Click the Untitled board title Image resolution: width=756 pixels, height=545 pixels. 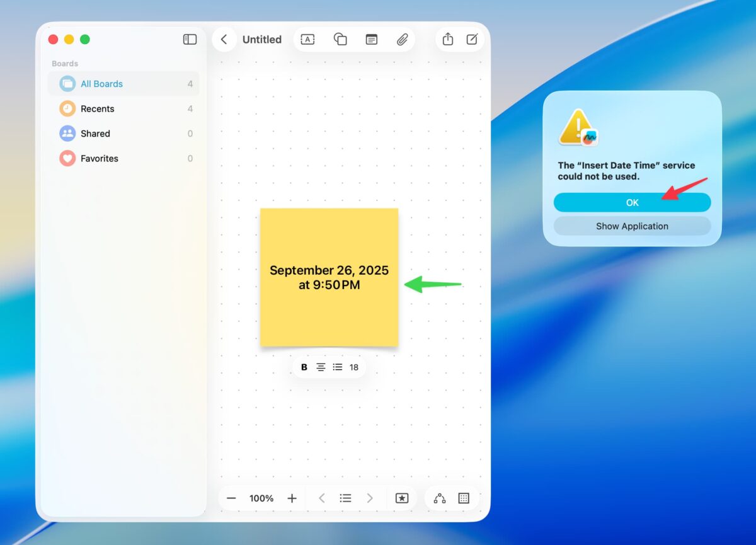point(262,39)
